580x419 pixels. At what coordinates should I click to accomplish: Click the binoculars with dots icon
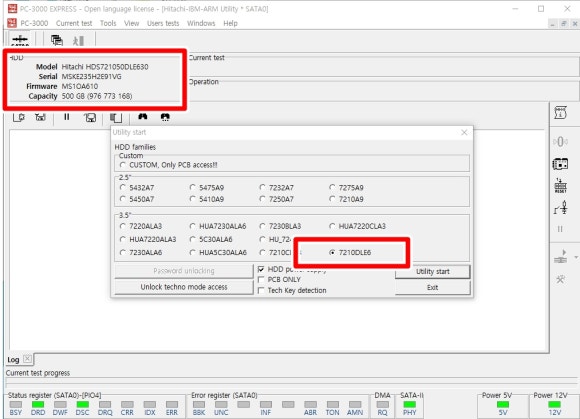click(x=165, y=117)
